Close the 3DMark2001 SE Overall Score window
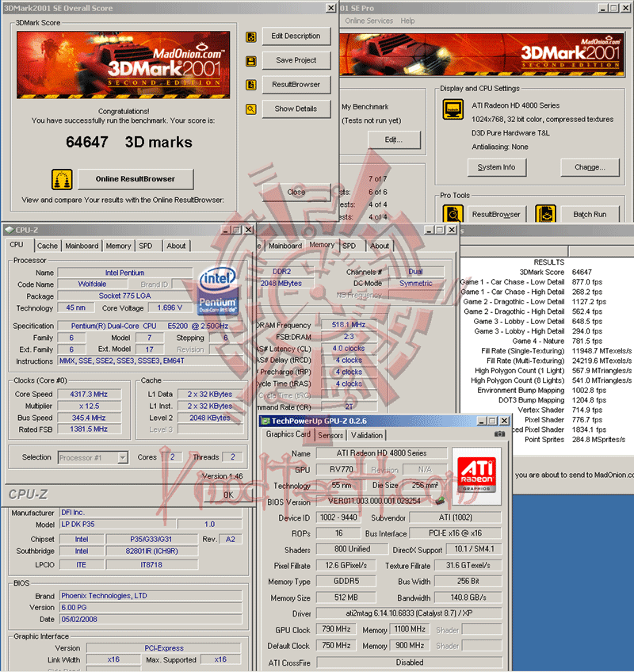The height and width of the screenshot is (672, 634). click(x=331, y=8)
